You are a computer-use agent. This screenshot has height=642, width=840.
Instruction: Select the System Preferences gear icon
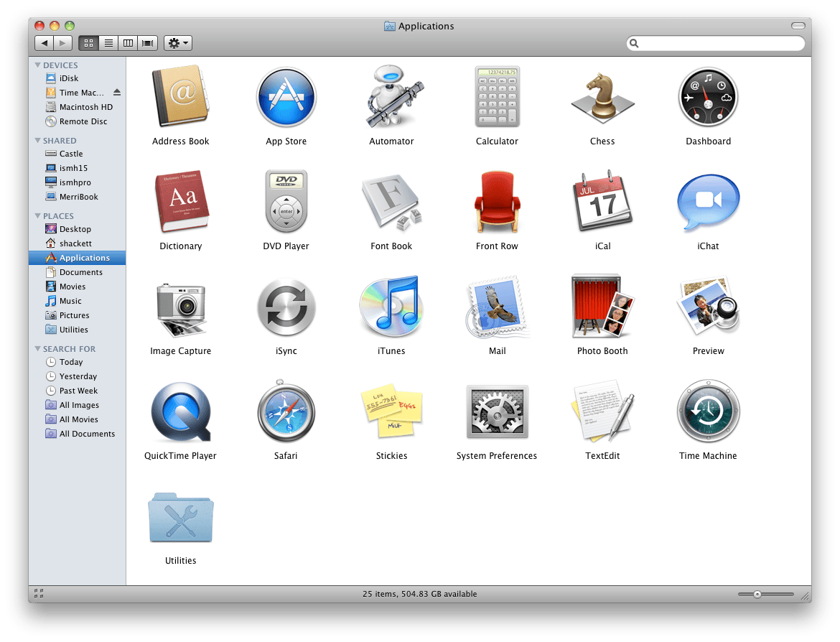(497, 411)
